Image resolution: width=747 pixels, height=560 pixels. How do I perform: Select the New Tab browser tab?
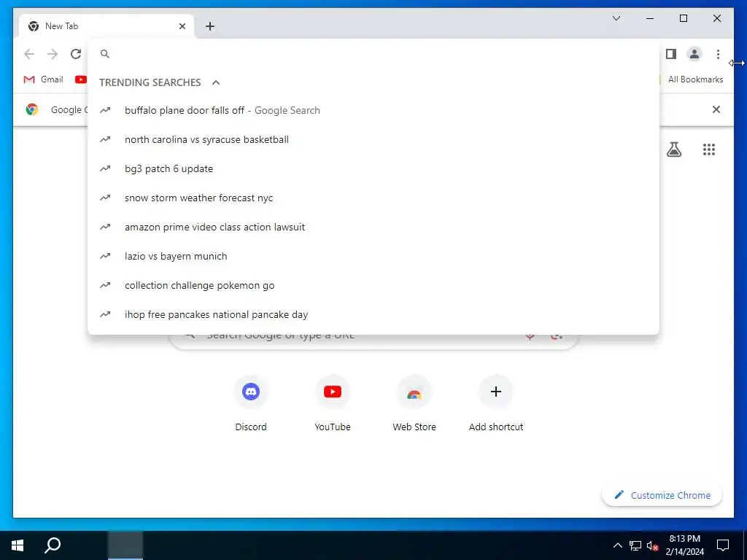pos(107,26)
